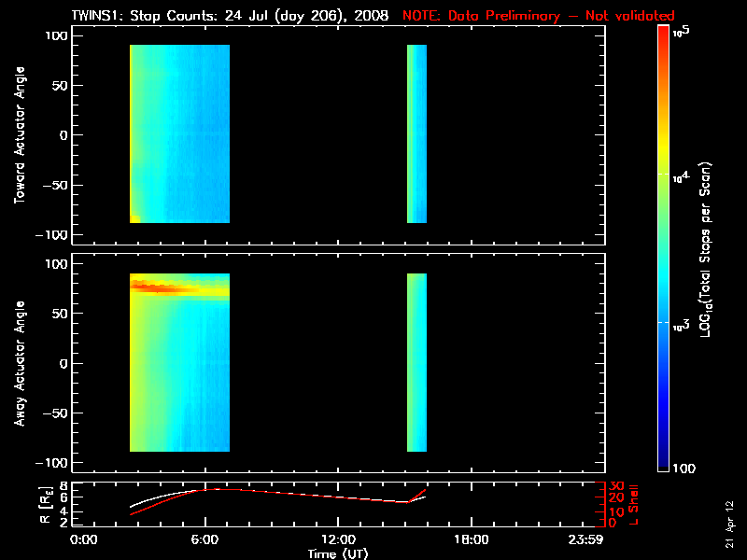The height and width of the screenshot is (560, 747).
Task: Click the 12:00 time axis label
Action: pos(338,539)
